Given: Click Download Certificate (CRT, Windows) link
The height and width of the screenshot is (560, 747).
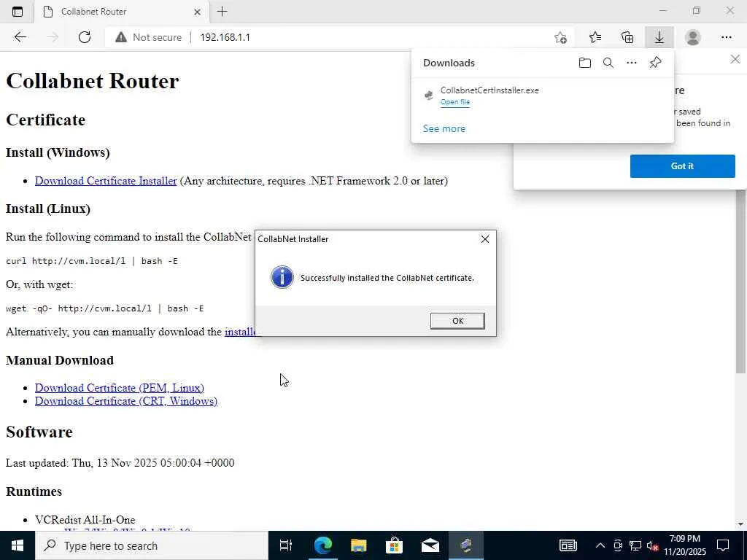Looking at the screenshot, I should 126,401.
